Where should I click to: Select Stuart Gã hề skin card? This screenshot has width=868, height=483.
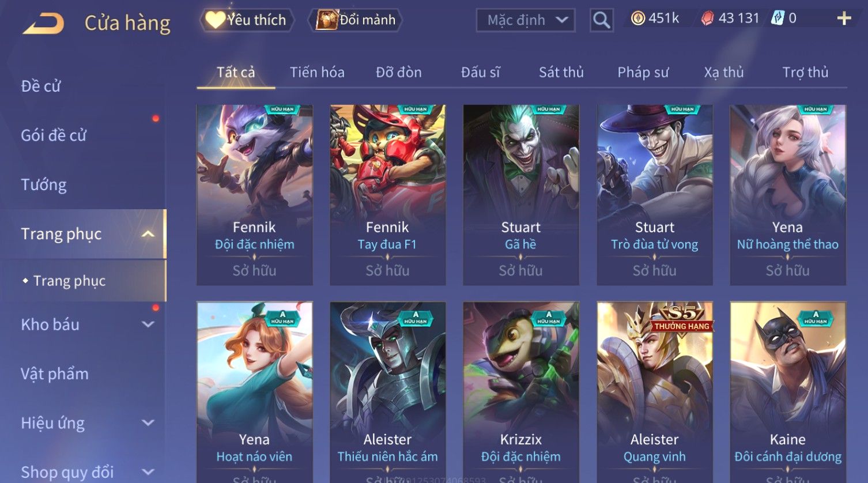click(521, 195)
